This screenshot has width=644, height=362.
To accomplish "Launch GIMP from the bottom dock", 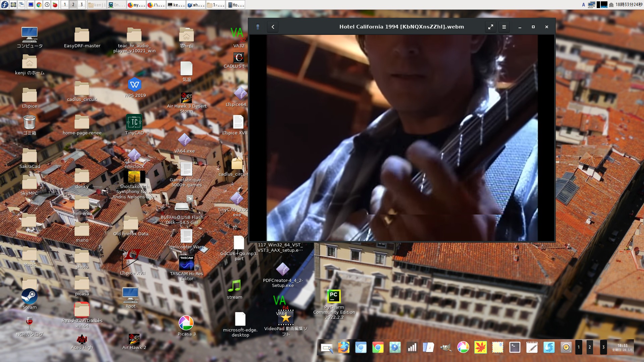I will click(446, 348).
